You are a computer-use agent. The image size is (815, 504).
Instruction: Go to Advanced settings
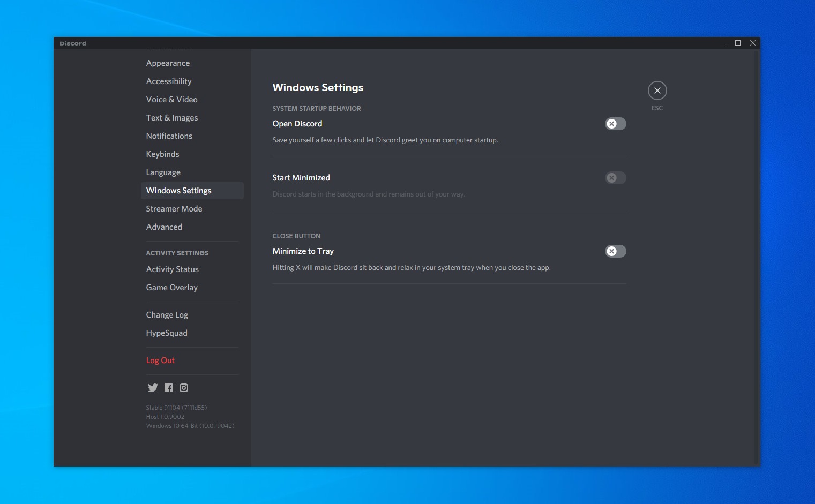(192, 227)
